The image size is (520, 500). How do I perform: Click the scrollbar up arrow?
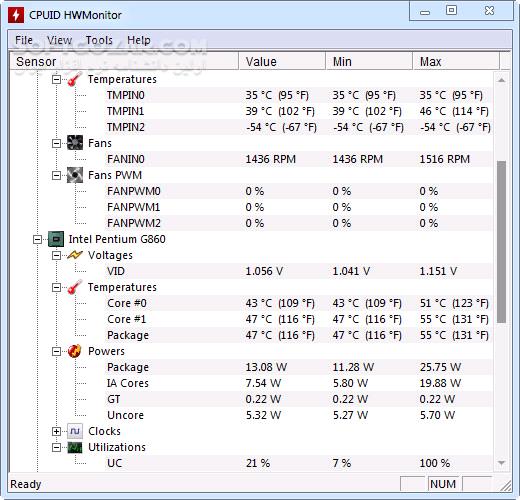[501, 80]
